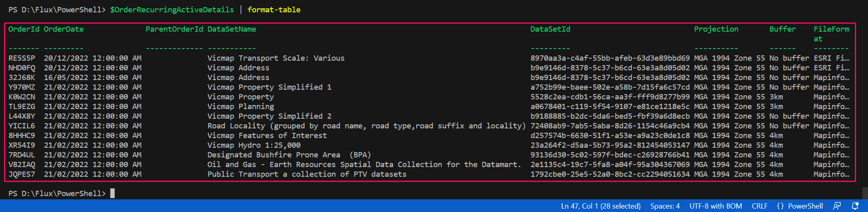Click the format-table command text
Viewport: 868px width, 212px height.
click(274, 10)
